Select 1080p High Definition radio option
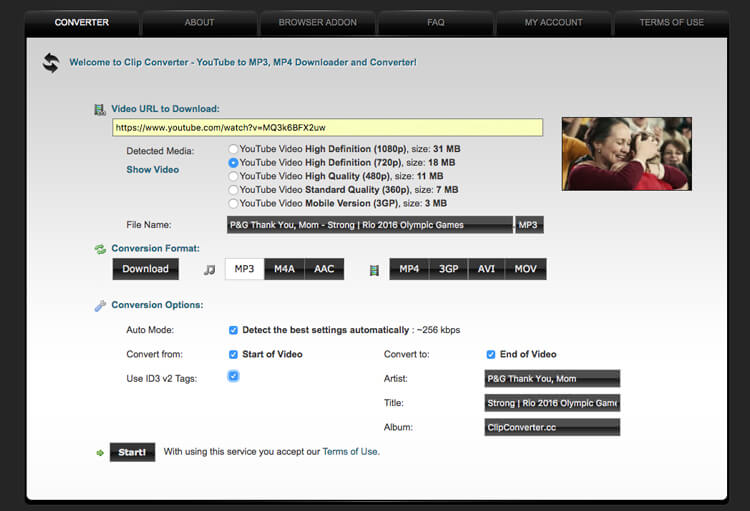This screenshot has width=750, height=511. pos(233,149)
